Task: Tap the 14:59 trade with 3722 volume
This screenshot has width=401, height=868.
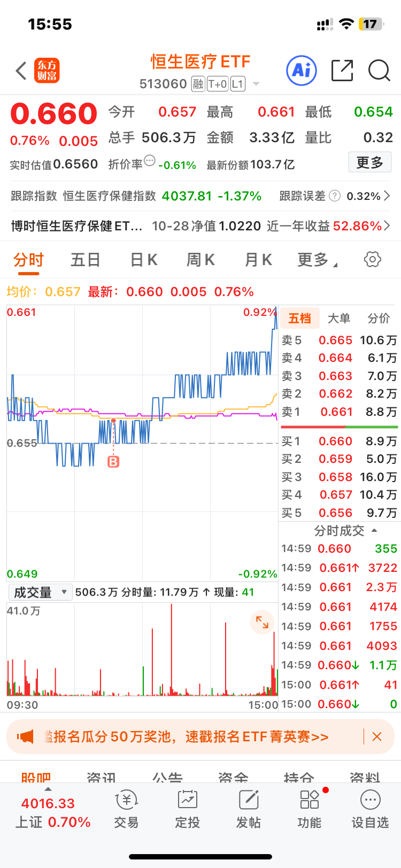Action: click(x=339, y=568)
